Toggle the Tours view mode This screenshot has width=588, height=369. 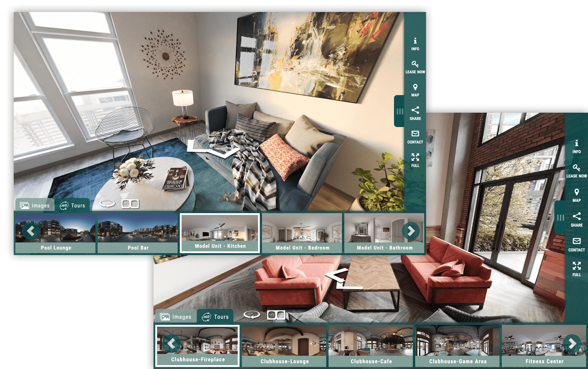73,205
